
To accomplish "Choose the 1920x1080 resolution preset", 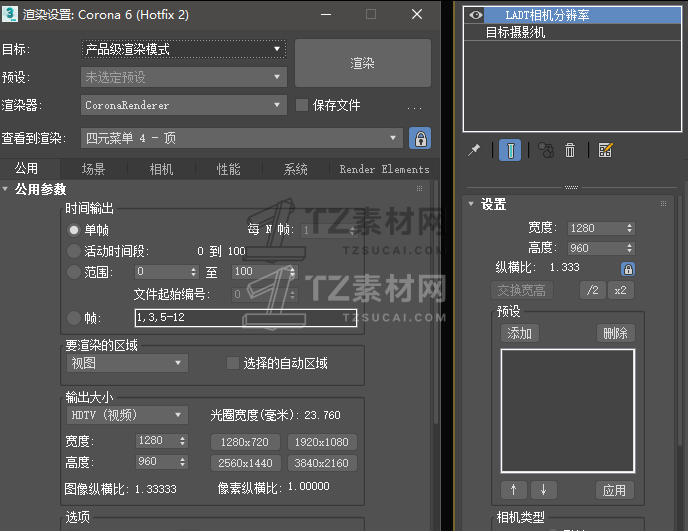I will 322,442.
